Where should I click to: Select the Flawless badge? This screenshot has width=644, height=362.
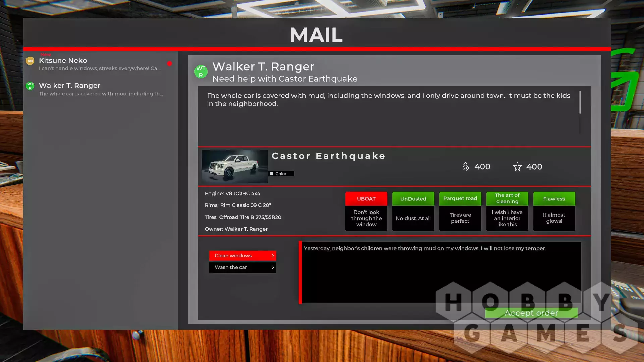coord(554,199)
